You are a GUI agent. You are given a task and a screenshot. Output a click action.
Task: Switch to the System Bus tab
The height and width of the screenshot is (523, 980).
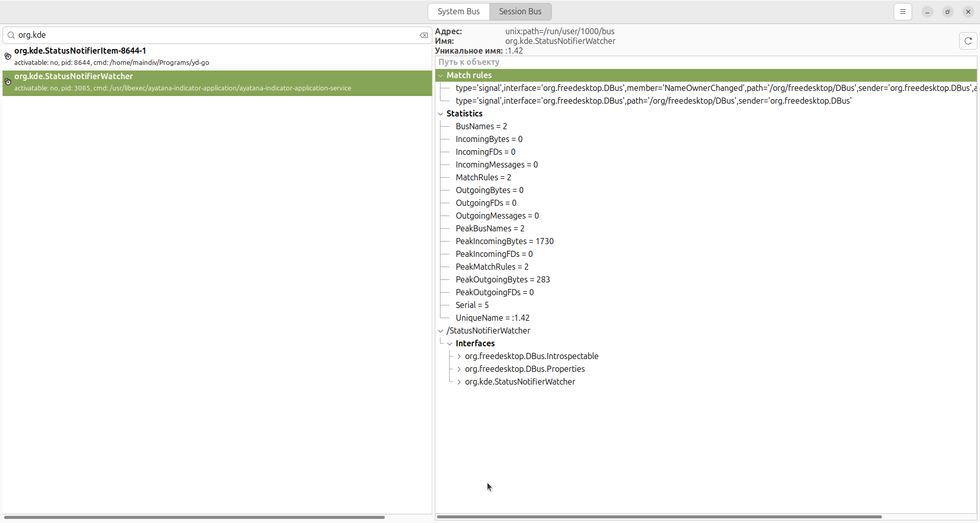(459, 12)
